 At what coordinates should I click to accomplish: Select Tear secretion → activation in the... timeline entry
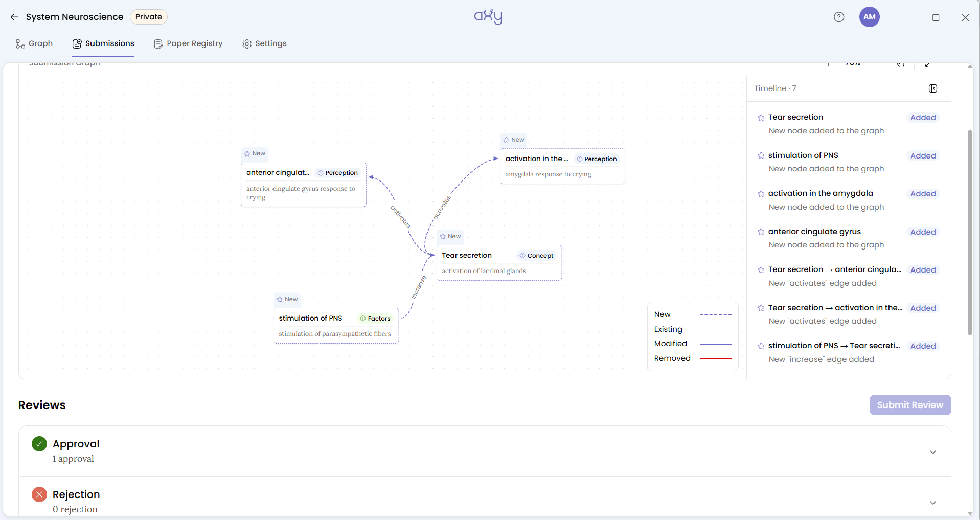click(849, 314)
